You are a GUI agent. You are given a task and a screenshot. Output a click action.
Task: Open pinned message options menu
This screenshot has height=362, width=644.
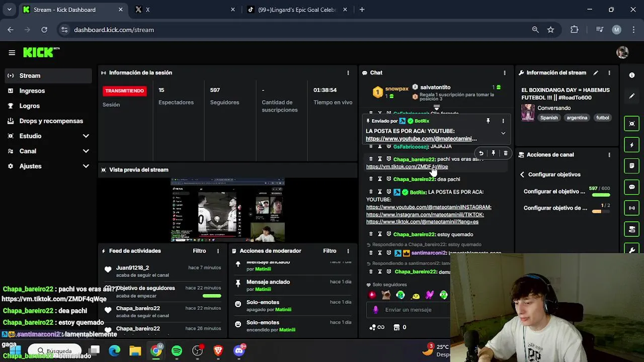point(503,121)
